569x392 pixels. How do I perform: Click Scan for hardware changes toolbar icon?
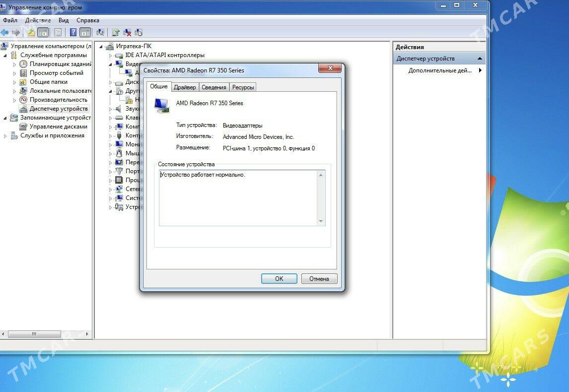click(100, 33)
